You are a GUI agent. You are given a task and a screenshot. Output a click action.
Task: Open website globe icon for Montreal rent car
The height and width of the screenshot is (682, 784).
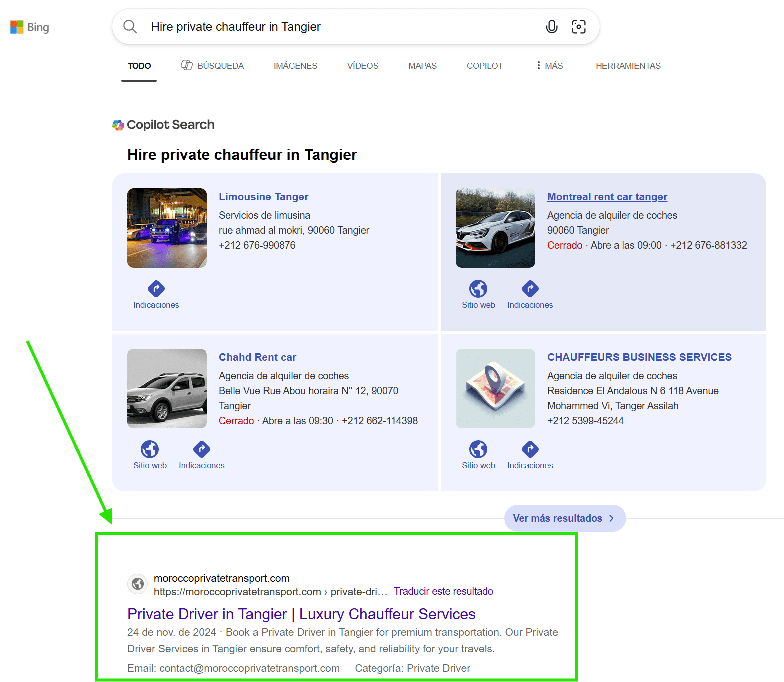coord(478,289)
